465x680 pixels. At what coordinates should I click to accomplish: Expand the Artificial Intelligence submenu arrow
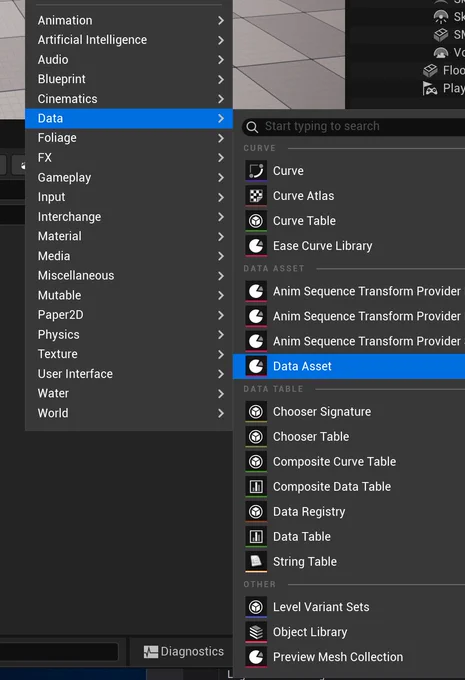221,40
